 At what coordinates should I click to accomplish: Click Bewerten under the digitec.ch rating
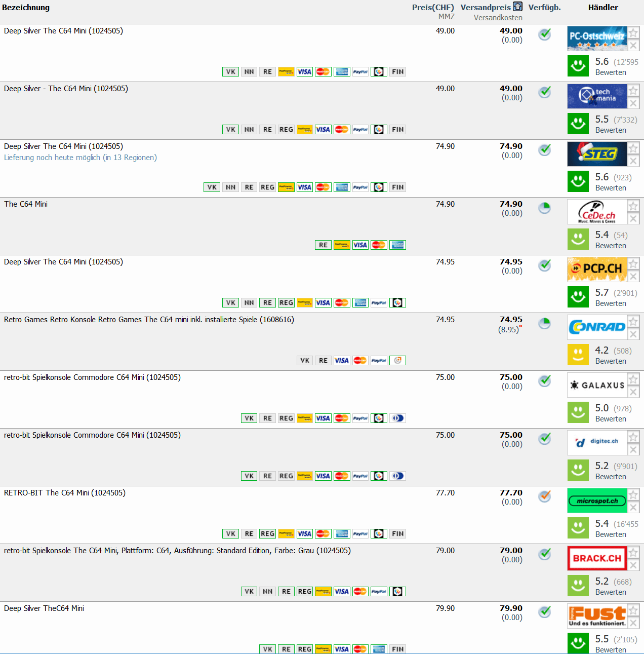coord(611,477)
